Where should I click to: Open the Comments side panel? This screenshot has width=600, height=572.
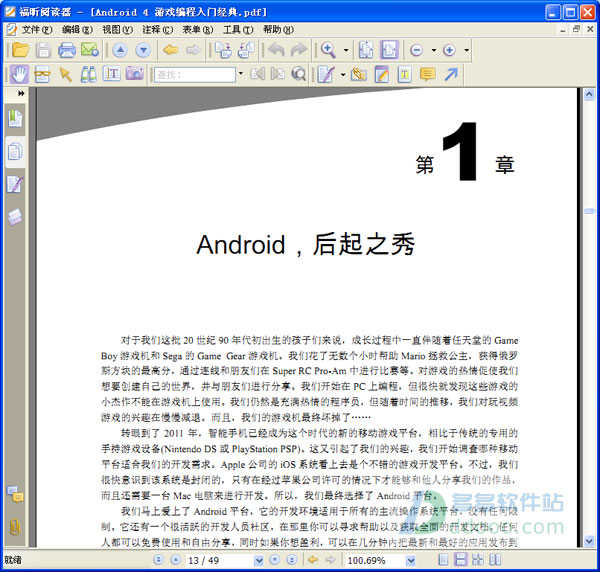[x=15, y=494]
